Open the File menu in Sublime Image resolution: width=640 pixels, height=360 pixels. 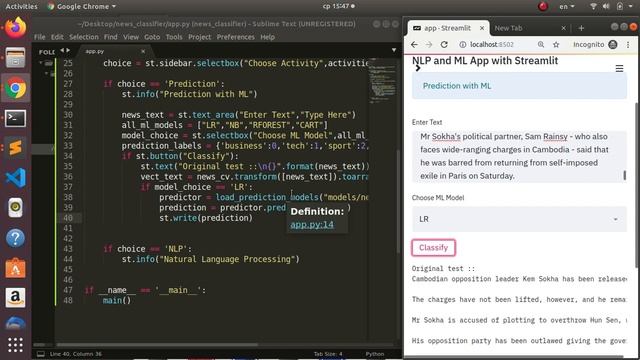click(x=40, y=37)
